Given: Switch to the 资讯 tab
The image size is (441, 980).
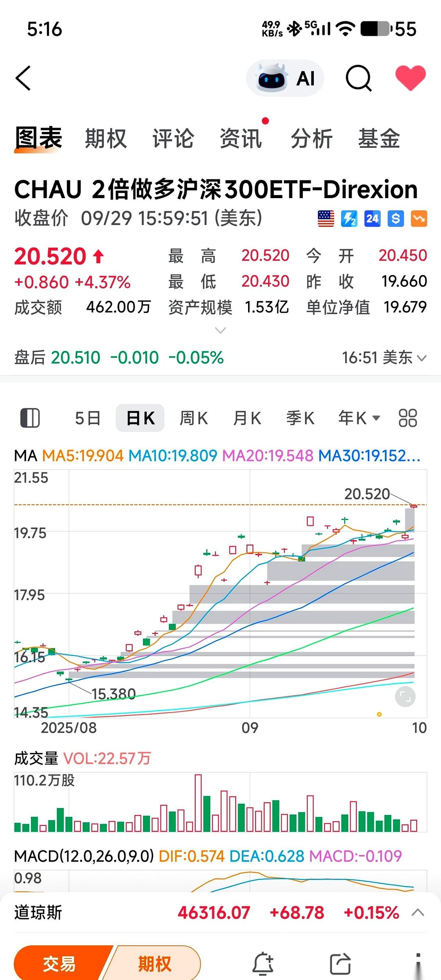Looking at the screenshot, I should click(x=240, y=139).
